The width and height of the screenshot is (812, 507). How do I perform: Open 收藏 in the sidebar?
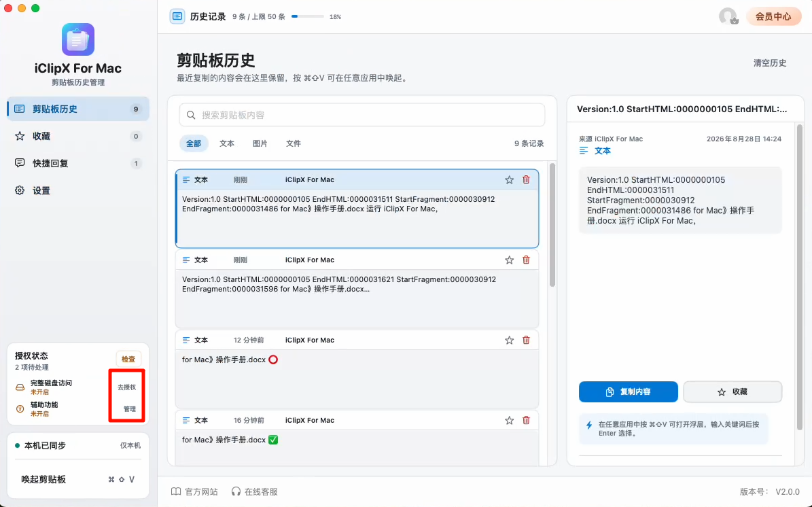pyautogui.click(x=78, y=136)
